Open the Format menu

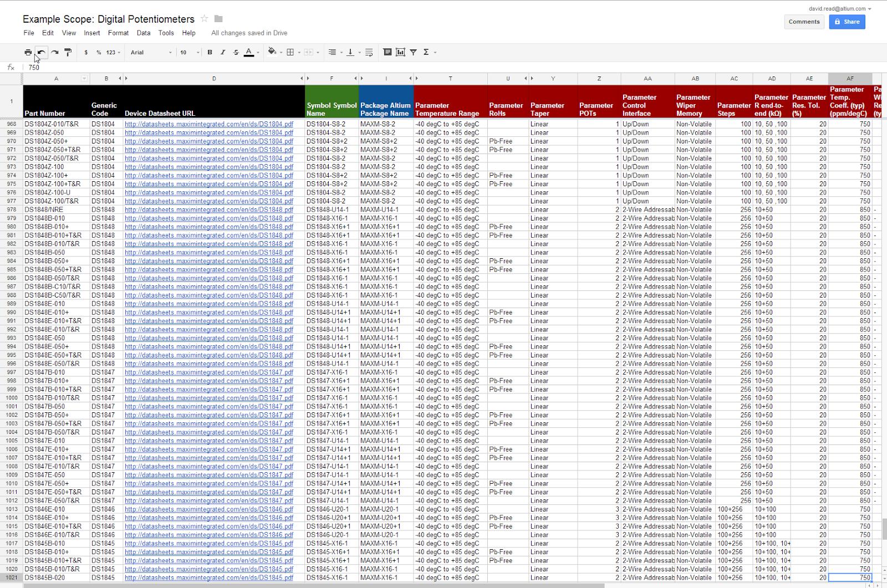118,33
